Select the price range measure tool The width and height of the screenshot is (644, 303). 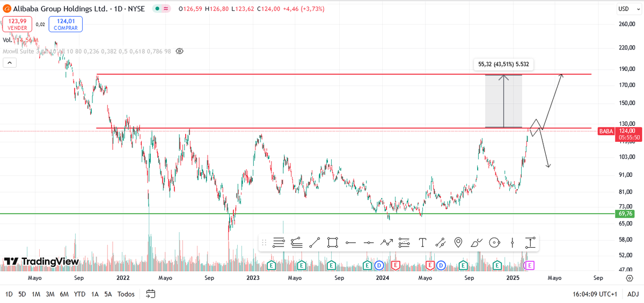530,243
